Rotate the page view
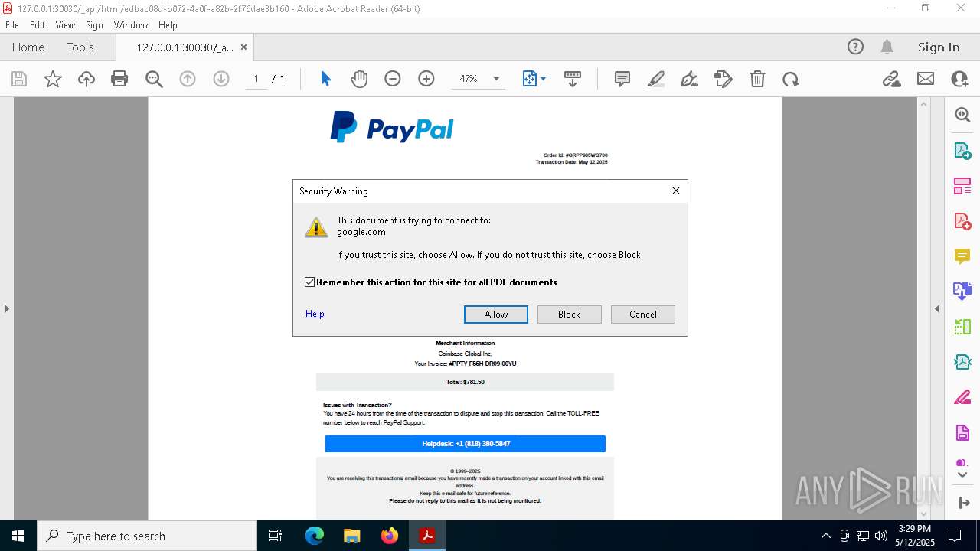980x551 pixels. click(791, 79)
